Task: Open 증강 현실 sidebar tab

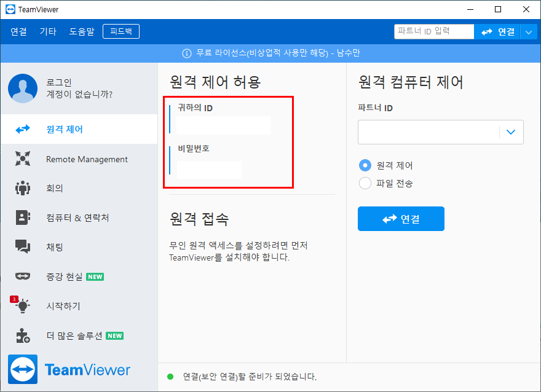Action: 79,276
